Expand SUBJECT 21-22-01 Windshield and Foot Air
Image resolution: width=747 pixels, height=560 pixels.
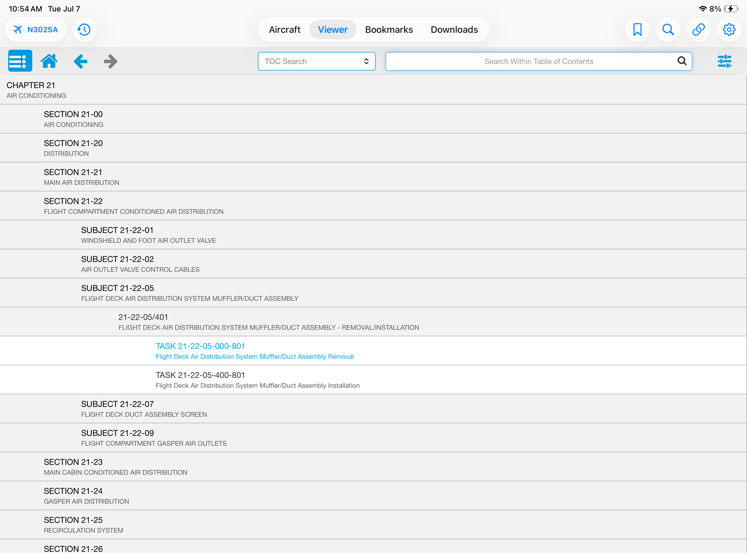pyautogui.click(x=373, y=235)
